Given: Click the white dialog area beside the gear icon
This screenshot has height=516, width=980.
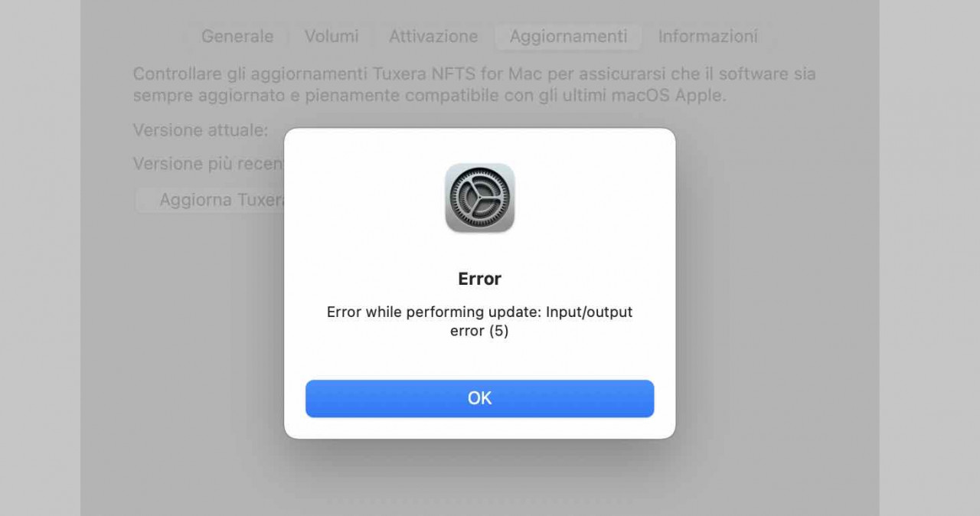Looking at the screenshot, I should (x=360, y=198).
